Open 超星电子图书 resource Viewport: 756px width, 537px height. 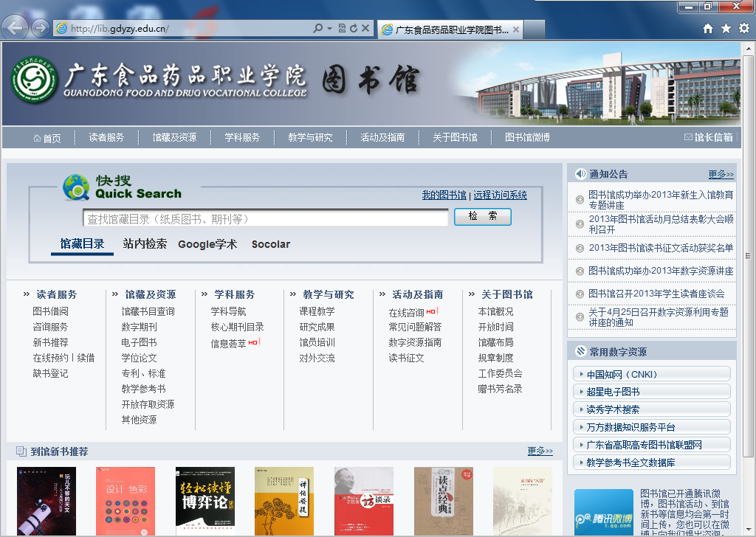[x=652, y=392]
